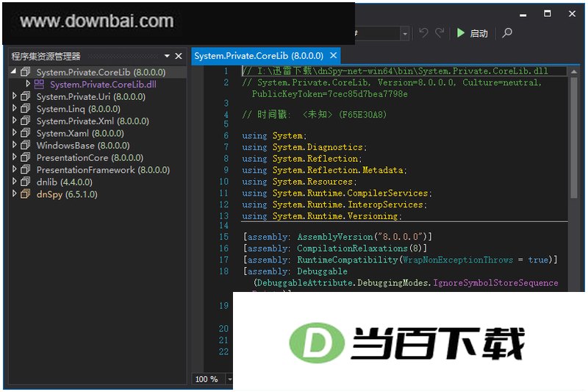Click the PresentationFramework assembly icon
588x392 pixels.
click(x=26, y=170)
